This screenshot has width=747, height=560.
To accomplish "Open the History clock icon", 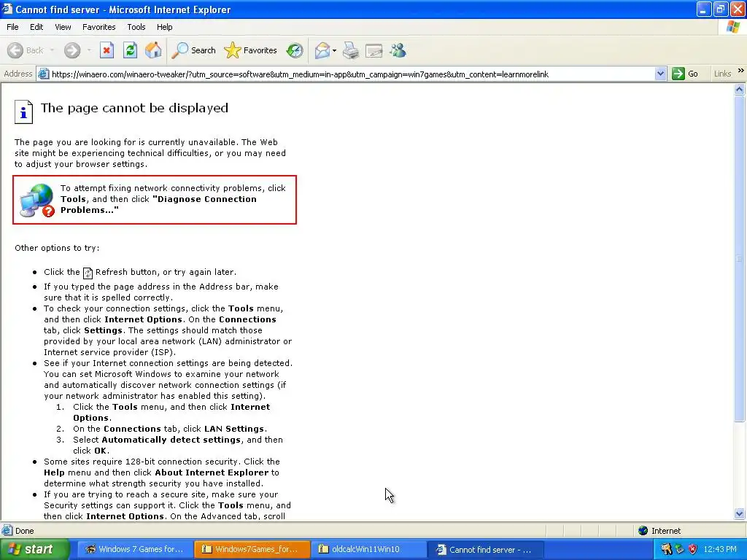I will click(x=295, y=50).
